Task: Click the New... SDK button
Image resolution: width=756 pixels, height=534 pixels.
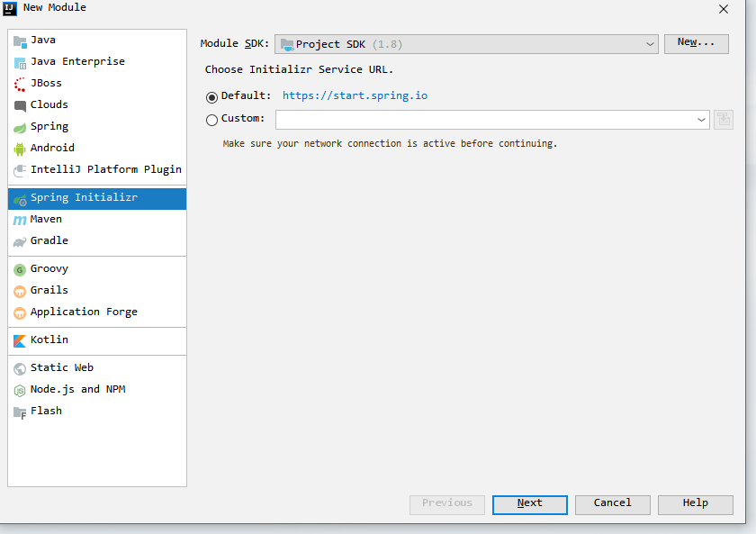Action: click(x=696, y=43)
